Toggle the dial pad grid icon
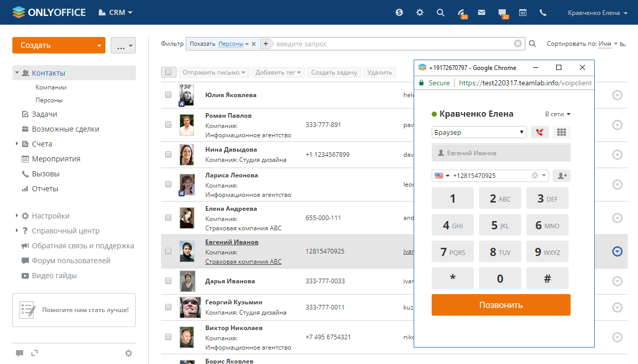This screenshot has width=638, height=364. [x=561, y=132]
